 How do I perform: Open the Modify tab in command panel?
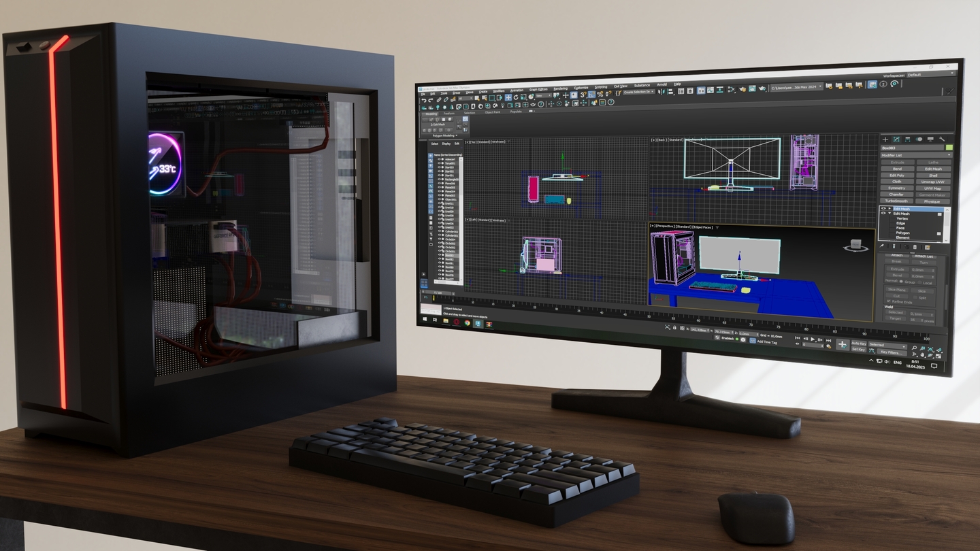tap(896, 139)
